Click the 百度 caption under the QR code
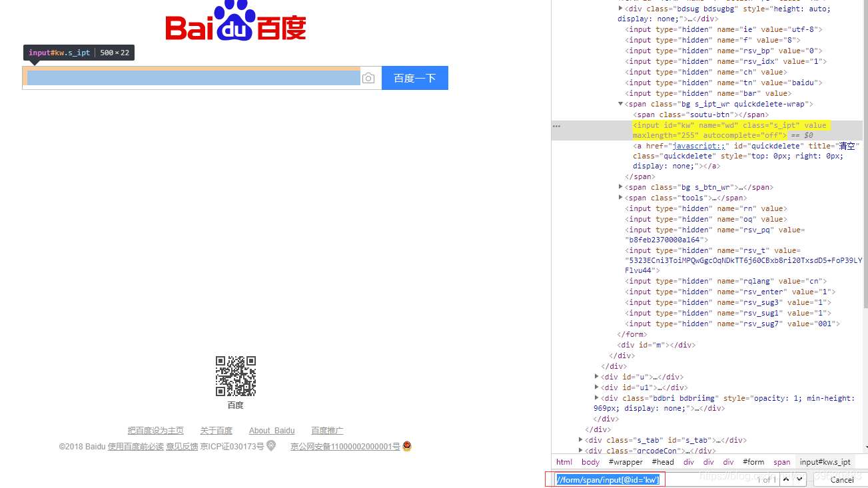 click(x=235, y=405)
